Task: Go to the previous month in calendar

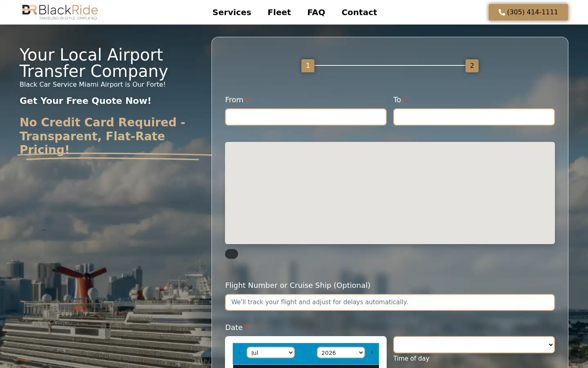Action: (x=240, y=352)
